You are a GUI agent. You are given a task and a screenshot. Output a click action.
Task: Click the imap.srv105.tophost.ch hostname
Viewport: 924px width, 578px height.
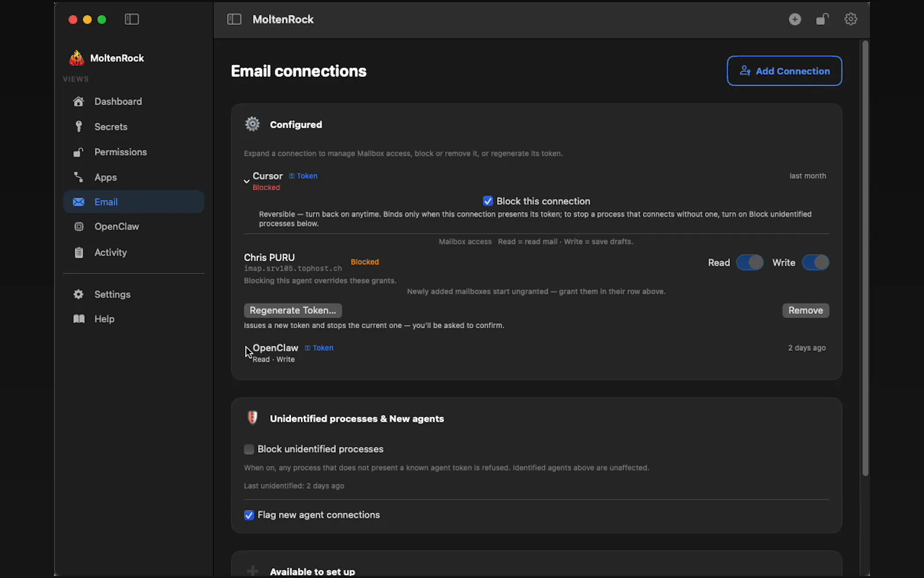click(293, 269)
